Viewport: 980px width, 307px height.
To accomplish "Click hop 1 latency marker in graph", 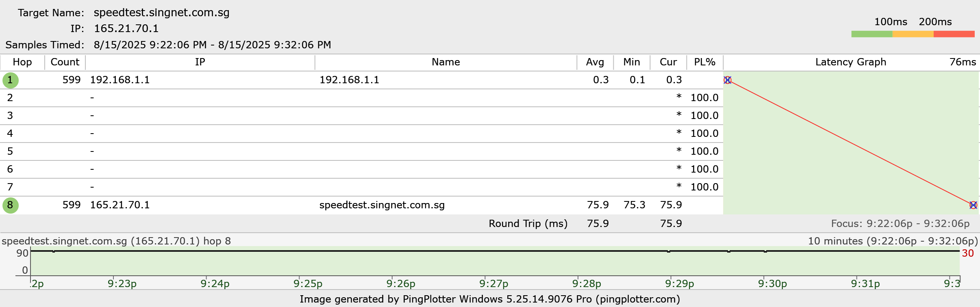I will (727, 80).
